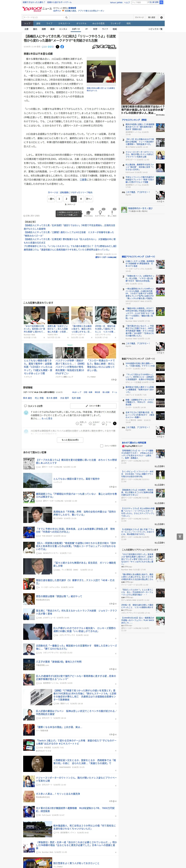Image resolution: width=186 pixels, height=868 pixels.
Task: Open the みんなの意見 tab
Action: click(99, 24)
